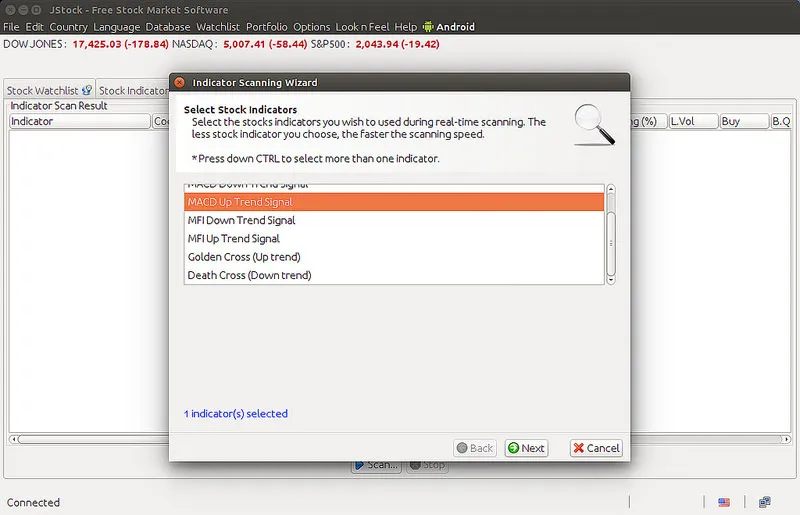Select Golden Cross (Up trend) indicator
Screen dimensions: 800x515
pos(394,257)
